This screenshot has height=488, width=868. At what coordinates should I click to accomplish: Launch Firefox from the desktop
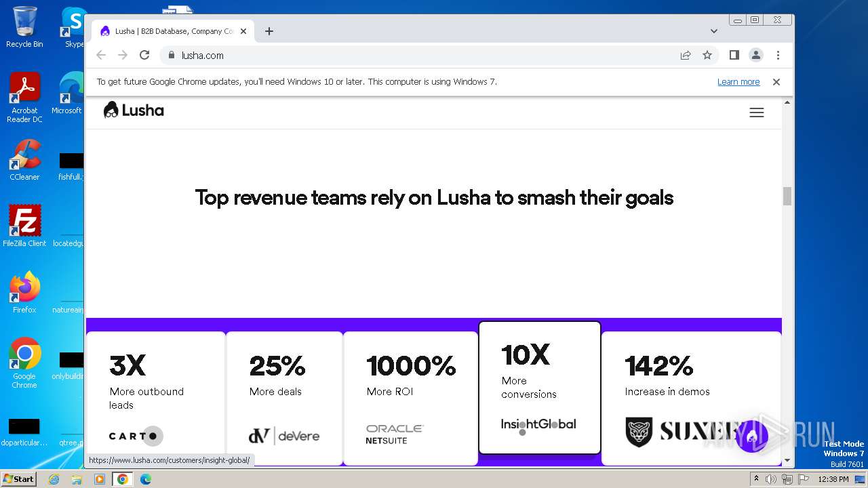pyautogui.click(x=24, y=292)
